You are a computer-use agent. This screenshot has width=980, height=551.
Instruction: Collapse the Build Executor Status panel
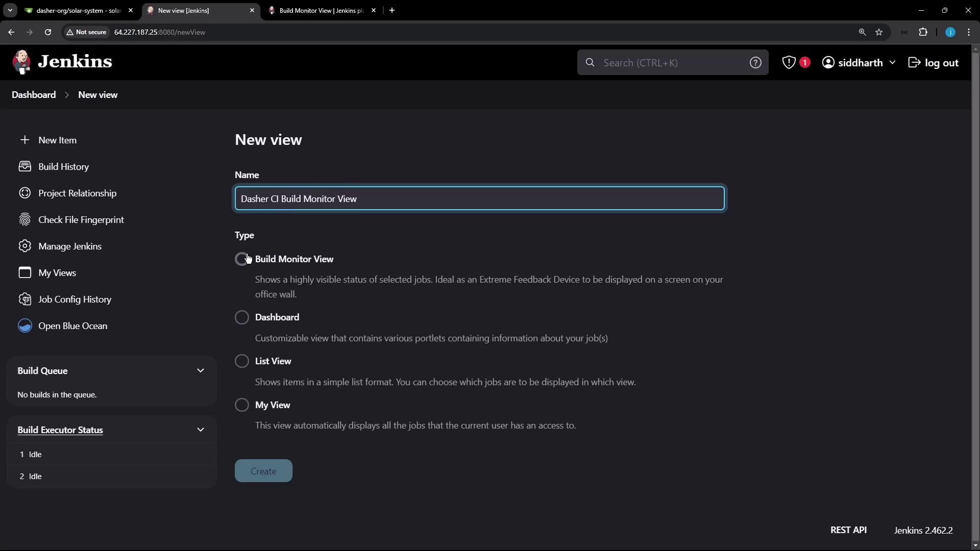(x=201, y=430)
